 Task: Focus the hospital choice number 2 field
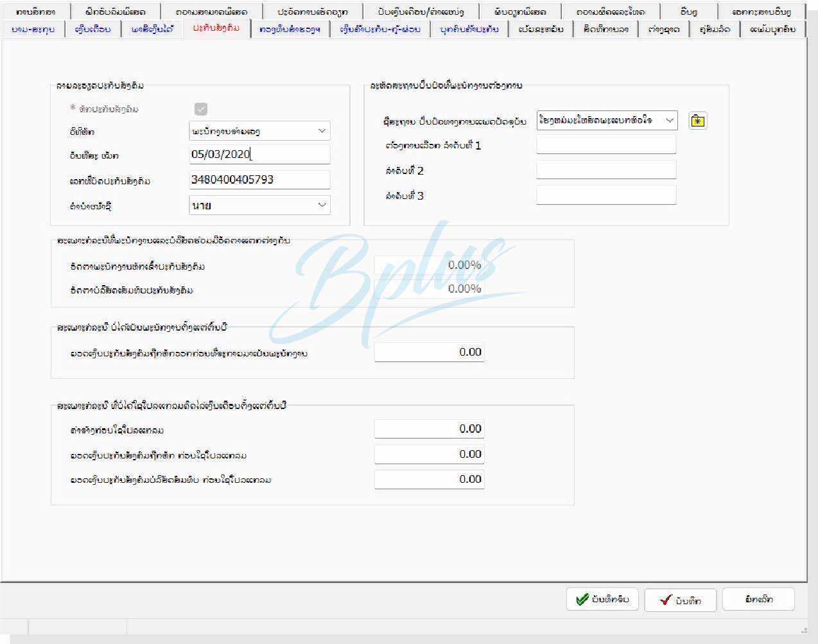[605, 170]
